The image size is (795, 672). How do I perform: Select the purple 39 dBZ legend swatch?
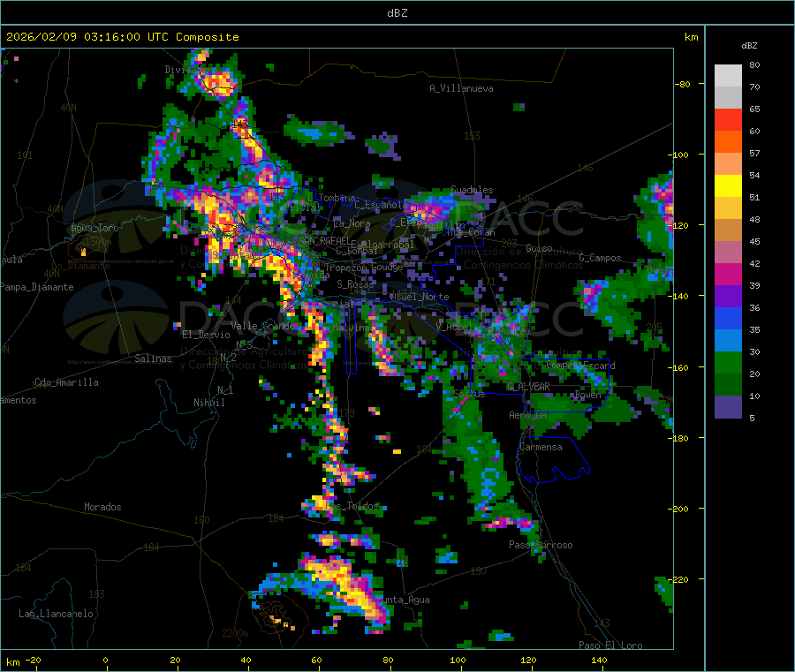(728, 296)
